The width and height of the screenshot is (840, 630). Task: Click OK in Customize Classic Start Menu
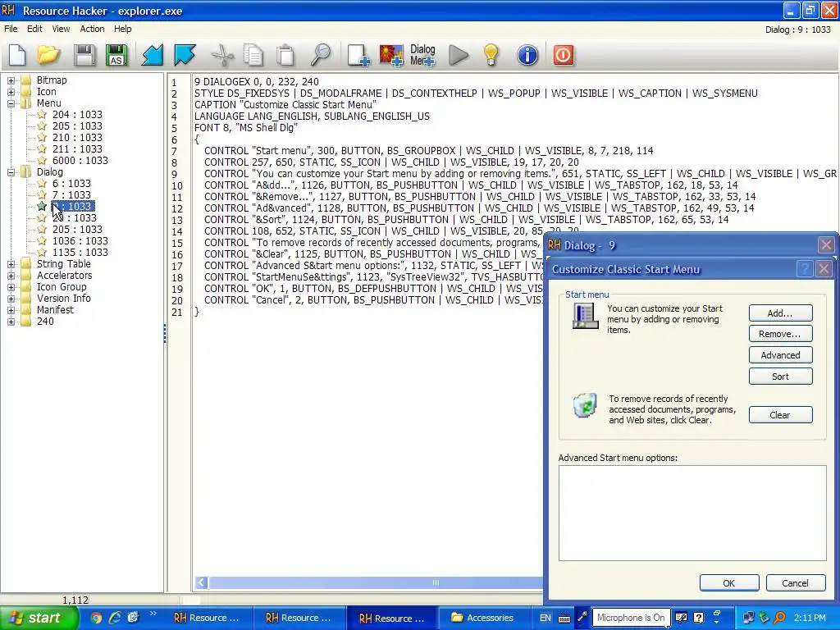point(729,583)
